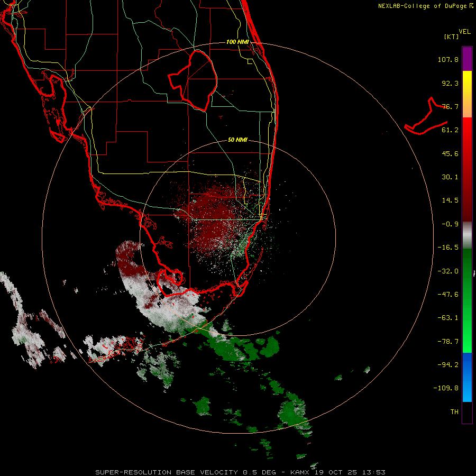Select the -63.1 legend value
Viewport: 476px width, 476px height.
(448, 318)
